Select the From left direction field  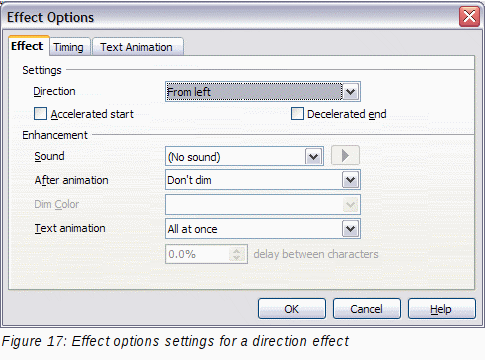(254, 92)
